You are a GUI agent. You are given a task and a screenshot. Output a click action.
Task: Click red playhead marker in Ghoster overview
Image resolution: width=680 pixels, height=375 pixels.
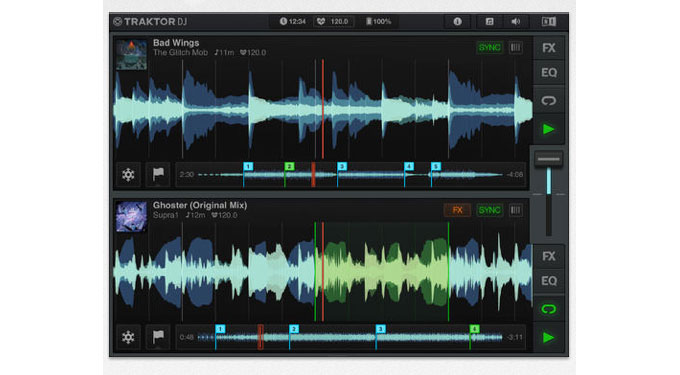coord(260,337)
